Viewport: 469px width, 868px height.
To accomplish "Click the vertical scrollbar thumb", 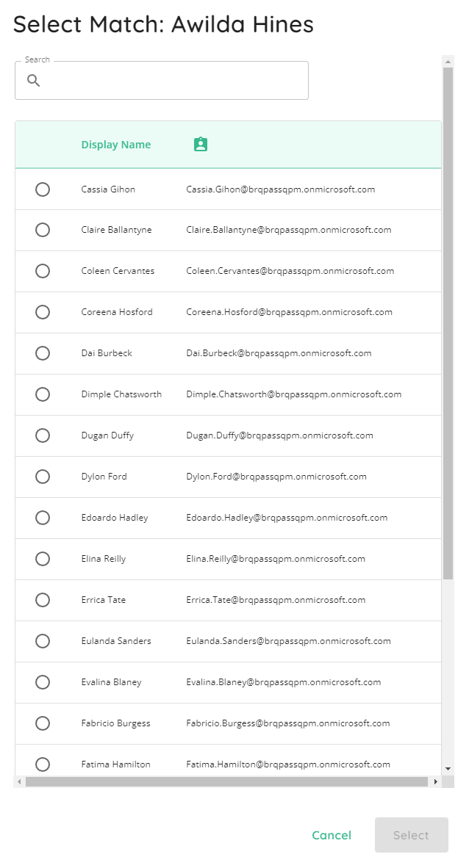I will click(x=448, y=323).
